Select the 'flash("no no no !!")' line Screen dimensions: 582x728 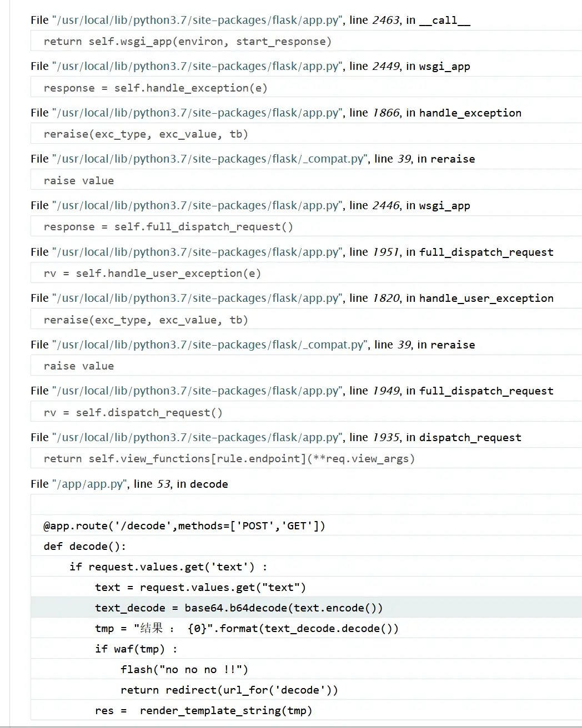tap(184, 670)
